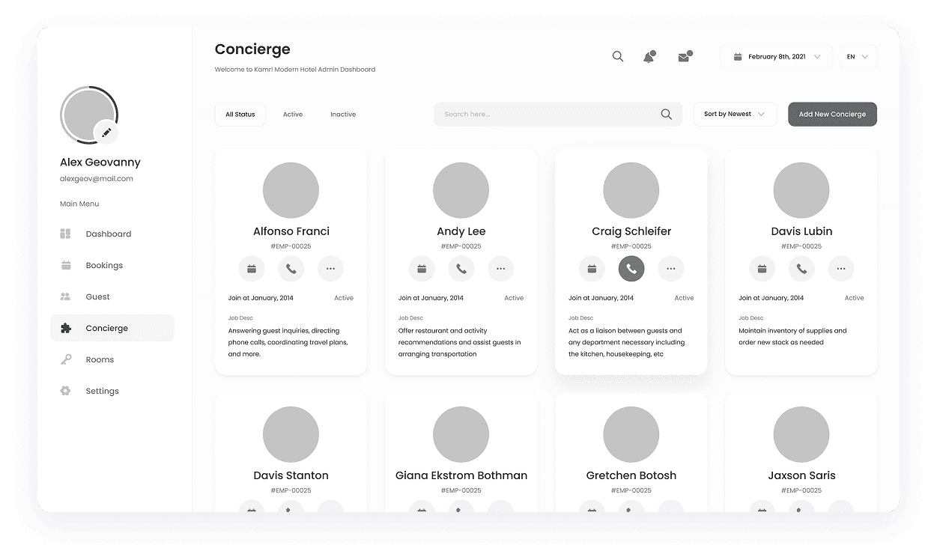The width and height of the screenshot is (937, 560).
Task: Open notifications from the bell icon
Action: [649, 57]
